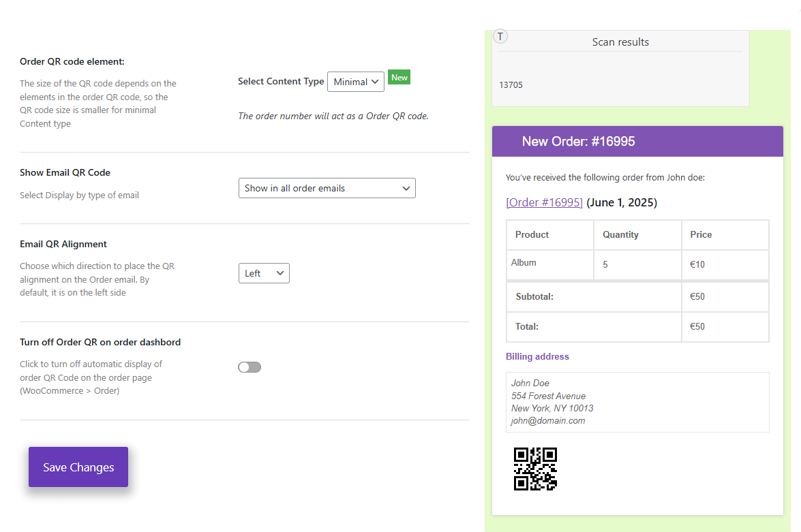Click the Billing address heading
The image size is (801, 532).
click(x=537, y=356)
